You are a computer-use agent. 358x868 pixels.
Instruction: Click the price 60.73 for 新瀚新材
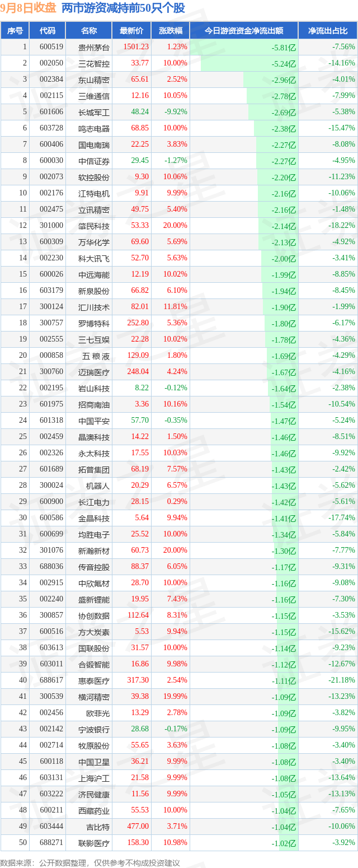coord(140,550)
